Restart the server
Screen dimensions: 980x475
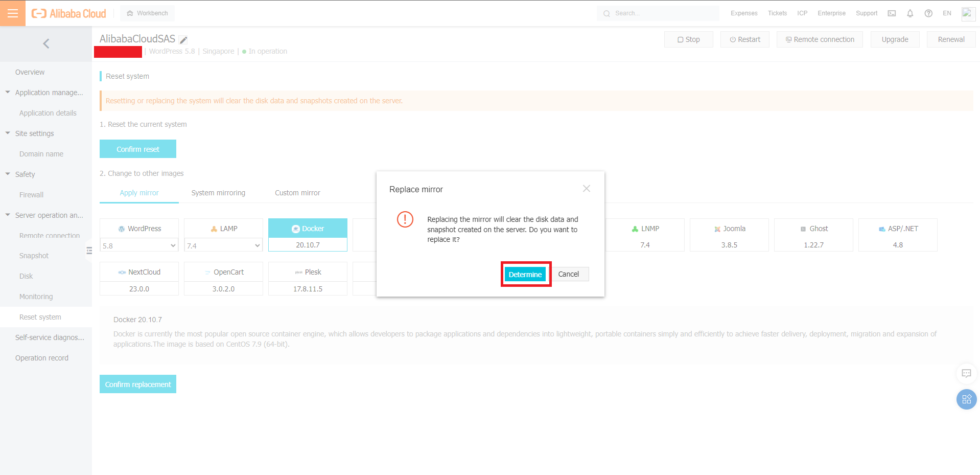tap(744, 39)
